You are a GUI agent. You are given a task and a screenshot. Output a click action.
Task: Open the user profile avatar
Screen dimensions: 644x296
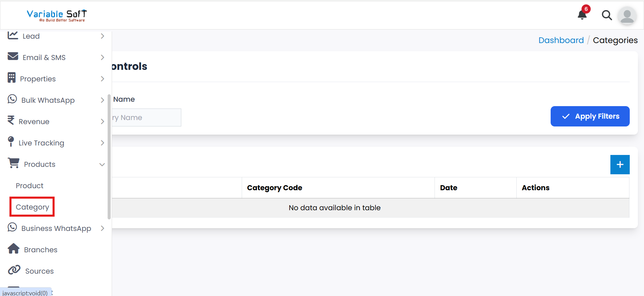[x=627, y=16]
